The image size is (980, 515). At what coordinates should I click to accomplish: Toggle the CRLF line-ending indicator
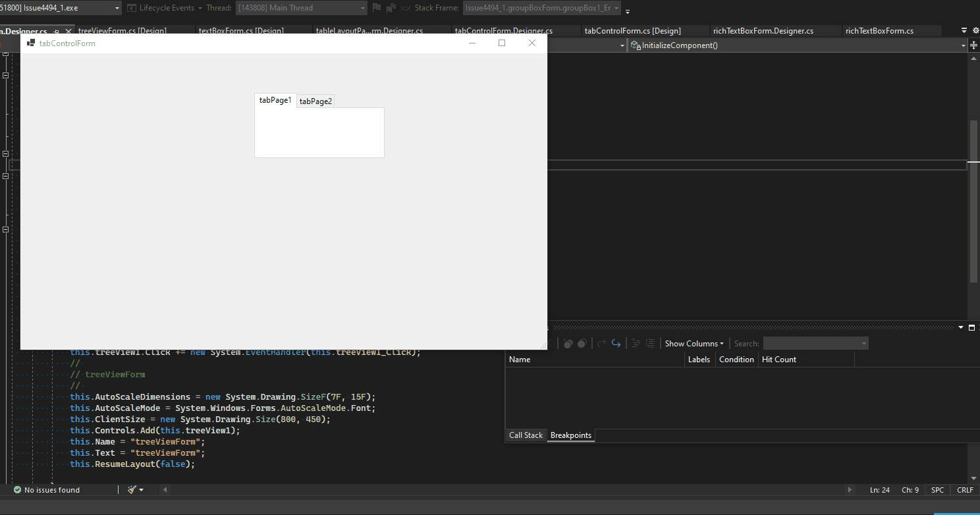pyautogui.click(x=964, y=489)
